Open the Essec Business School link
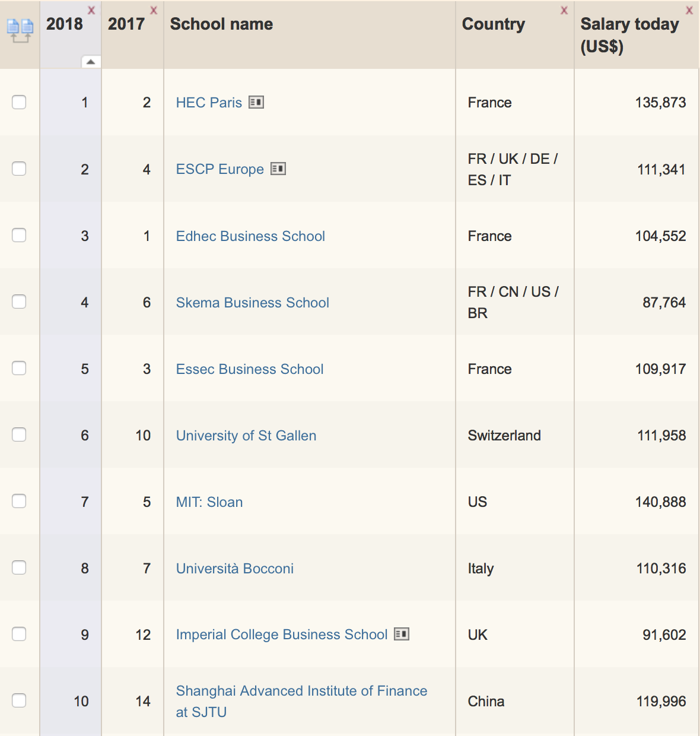Screen dimensions: 700x736 [x=250, y=369]
